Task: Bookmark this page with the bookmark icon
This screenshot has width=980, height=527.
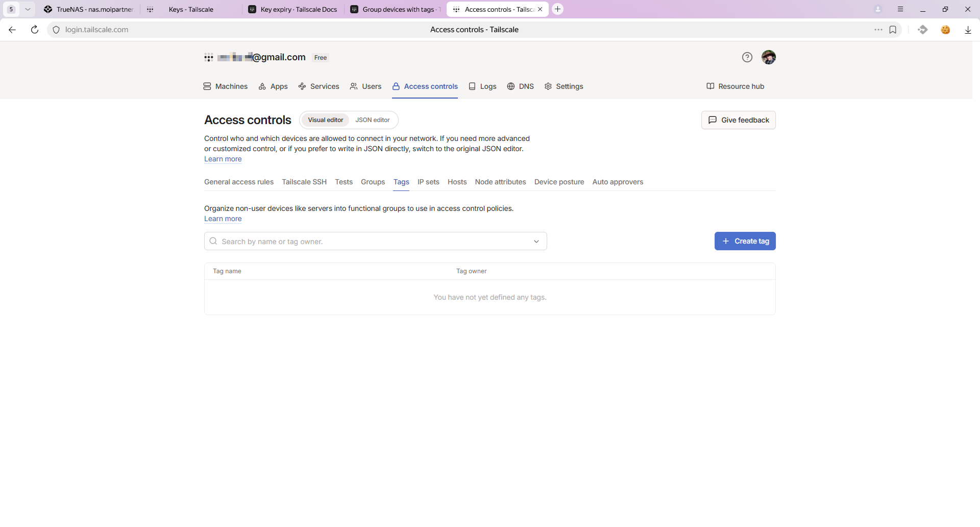Action: tap(893, 30)
